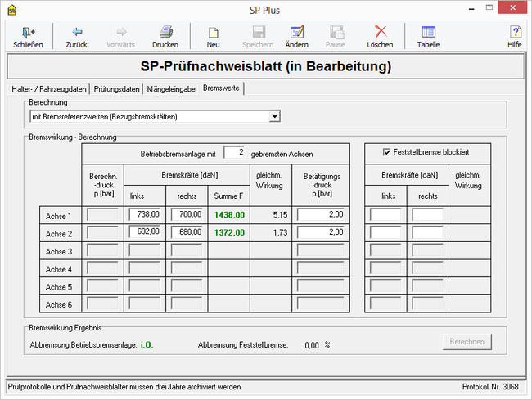Click Achse 4 rechts Bremskraft field
532x400 pixels.
click(187, 267)
